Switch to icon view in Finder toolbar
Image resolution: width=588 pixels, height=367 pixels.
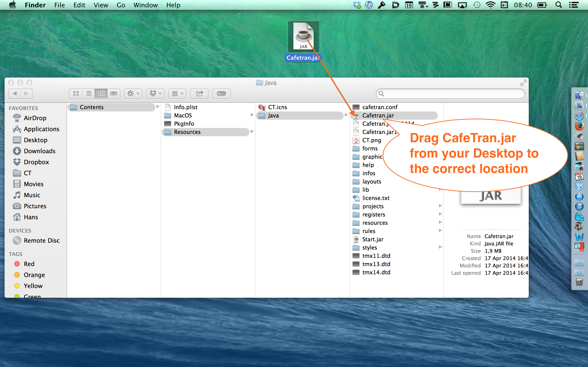[76, 93]
